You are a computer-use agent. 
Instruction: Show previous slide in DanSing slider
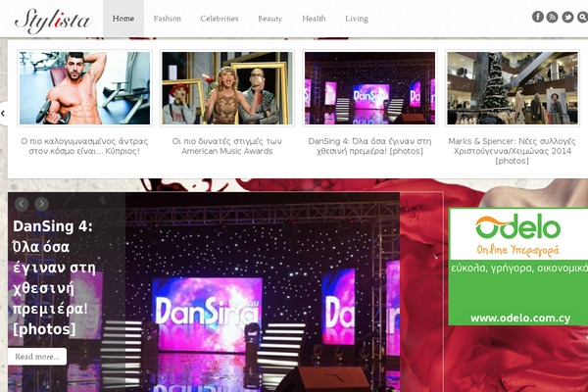(x=22, y=204)
